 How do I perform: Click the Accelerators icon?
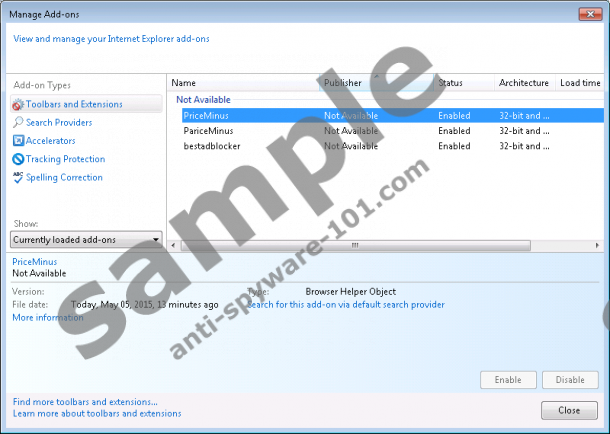(17, 141)
